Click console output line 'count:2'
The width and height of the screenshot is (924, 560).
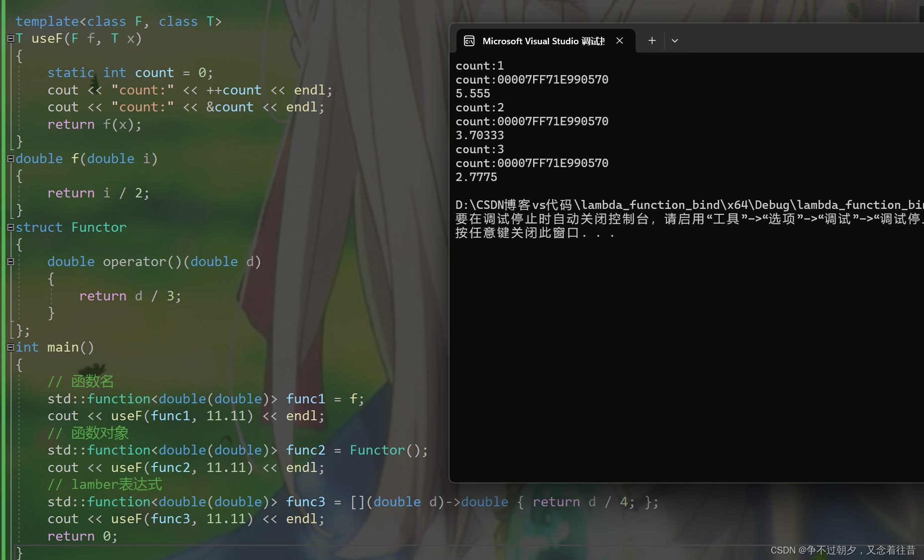pos(480,107)
